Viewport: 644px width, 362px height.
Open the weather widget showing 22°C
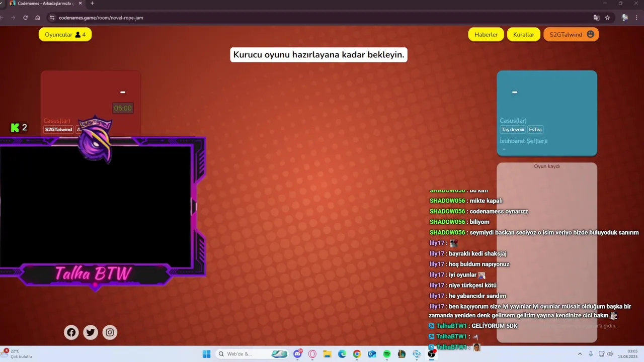18,354
